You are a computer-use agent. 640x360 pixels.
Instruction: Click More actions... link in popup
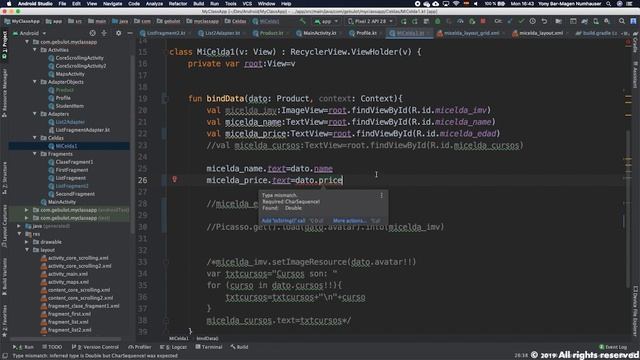pyautogui.click(x=349, y=220)
